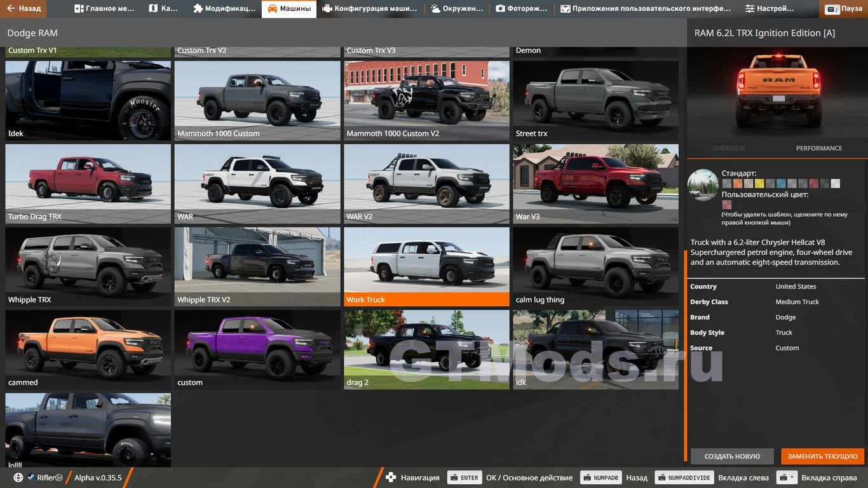Click the Medium Truck derby class value

(797, 302)
